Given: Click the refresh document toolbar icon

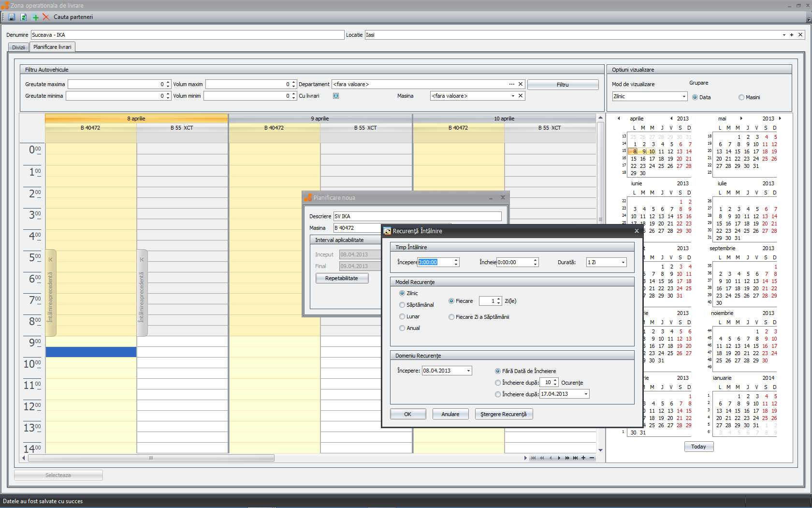Looking at the screenshot, I should (x=23, y=17).
